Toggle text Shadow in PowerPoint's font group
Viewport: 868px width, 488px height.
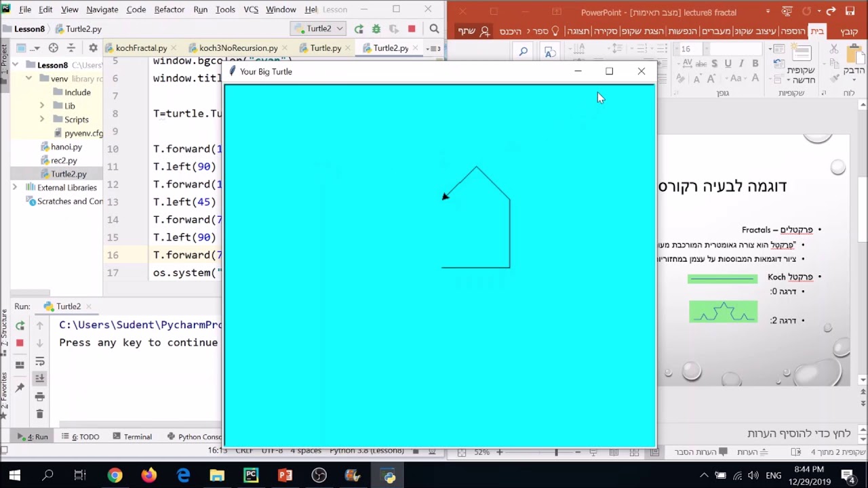coord(714,63)
